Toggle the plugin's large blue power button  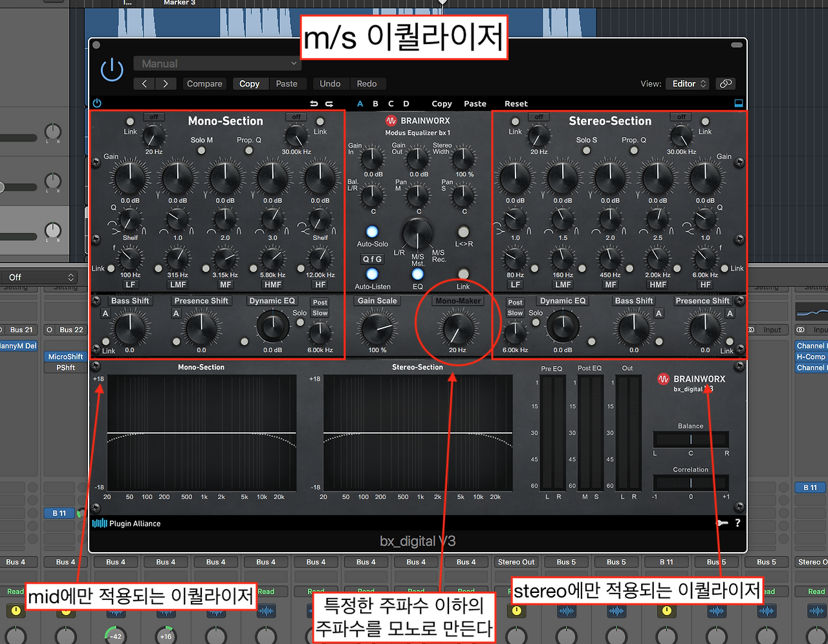(112, 70)
